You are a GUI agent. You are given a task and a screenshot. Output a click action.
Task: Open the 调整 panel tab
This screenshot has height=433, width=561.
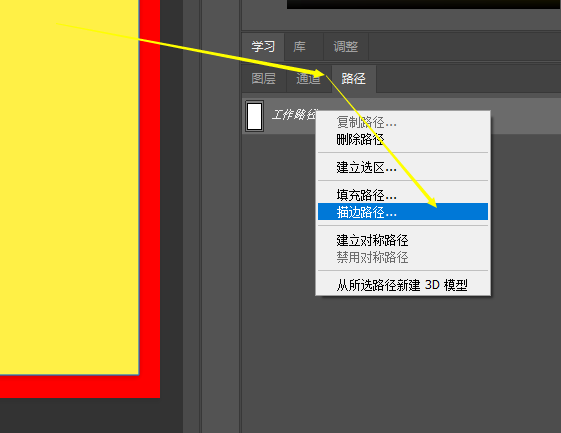click(346, 47)
